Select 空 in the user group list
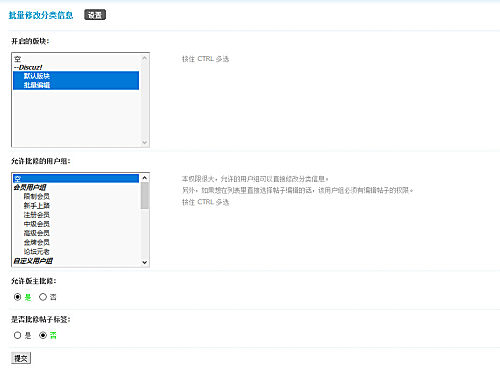This screenshot has height=369, width=500. pyautogui.click(x=76, y=178)
